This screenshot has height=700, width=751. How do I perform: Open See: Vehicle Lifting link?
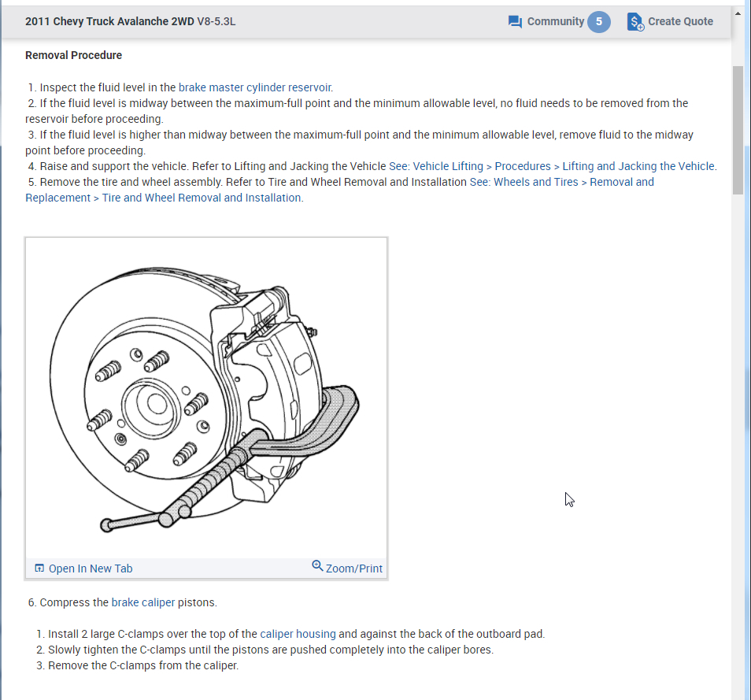436,166
